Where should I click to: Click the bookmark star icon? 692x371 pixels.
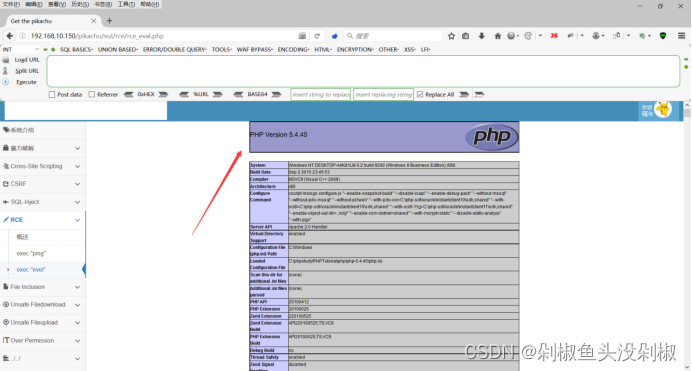451,36
